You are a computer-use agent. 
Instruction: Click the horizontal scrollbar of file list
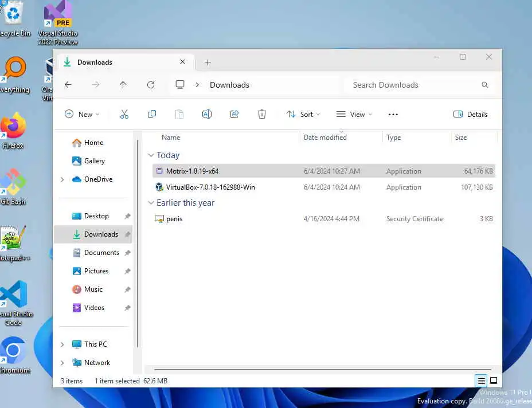[322, 369]
